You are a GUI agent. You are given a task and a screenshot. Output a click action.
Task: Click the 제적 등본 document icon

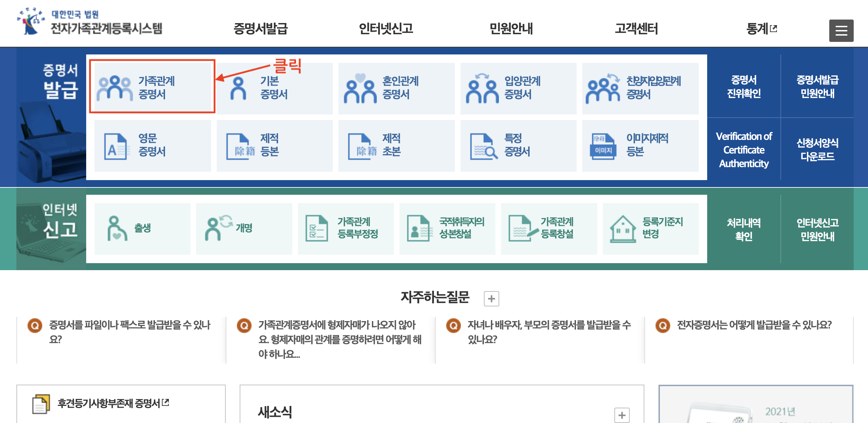(x=241, y=147)
